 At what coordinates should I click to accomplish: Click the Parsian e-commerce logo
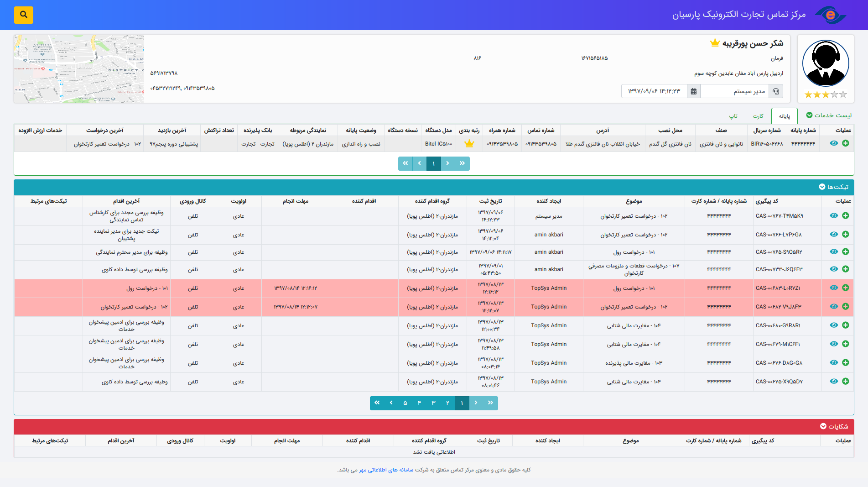[831, 15]
